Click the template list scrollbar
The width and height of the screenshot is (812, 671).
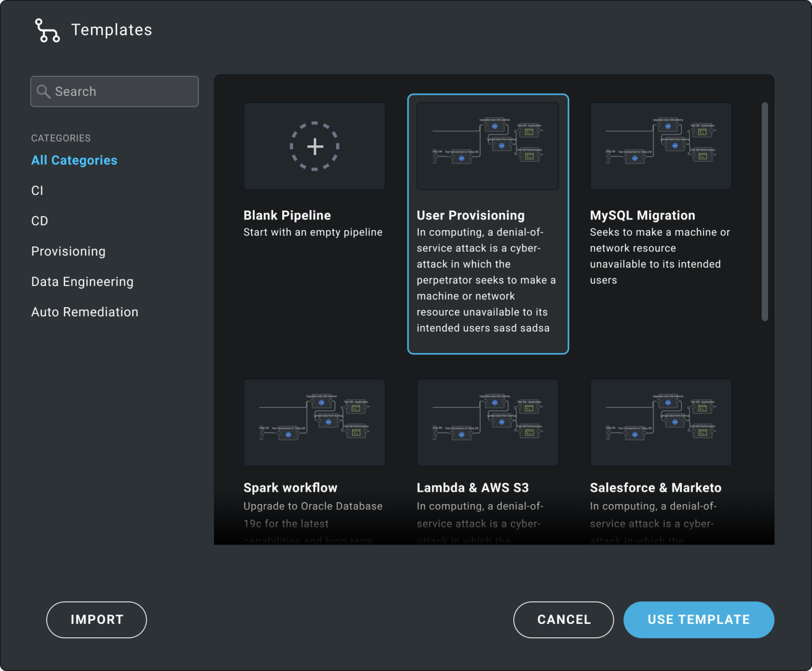(763, 212)
